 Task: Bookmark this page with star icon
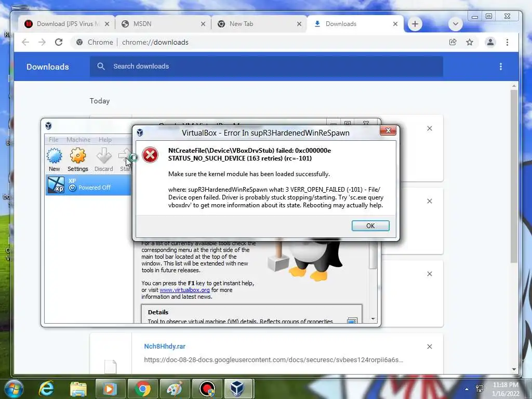pos(470,42)
